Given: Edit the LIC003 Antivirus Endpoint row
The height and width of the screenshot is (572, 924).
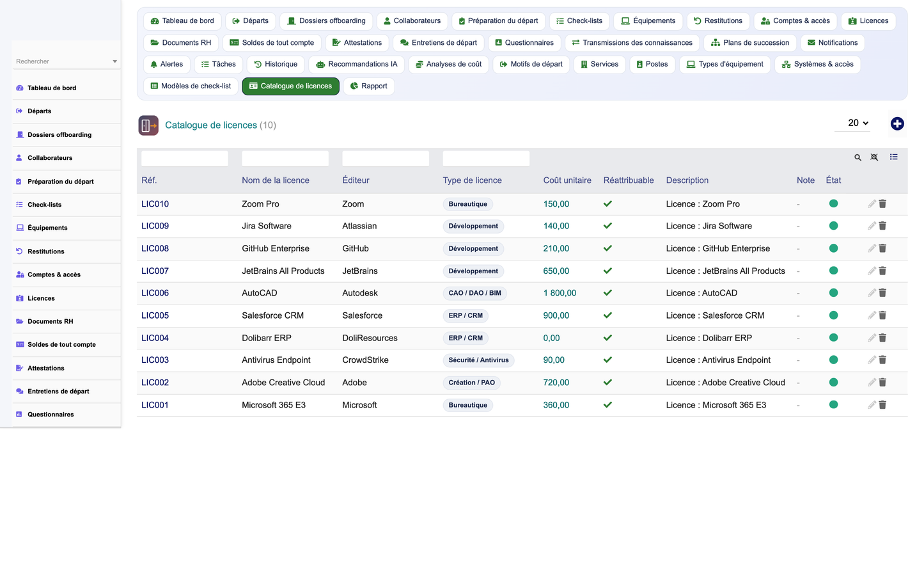Looking at the screenshot, I should pos(872,360).
